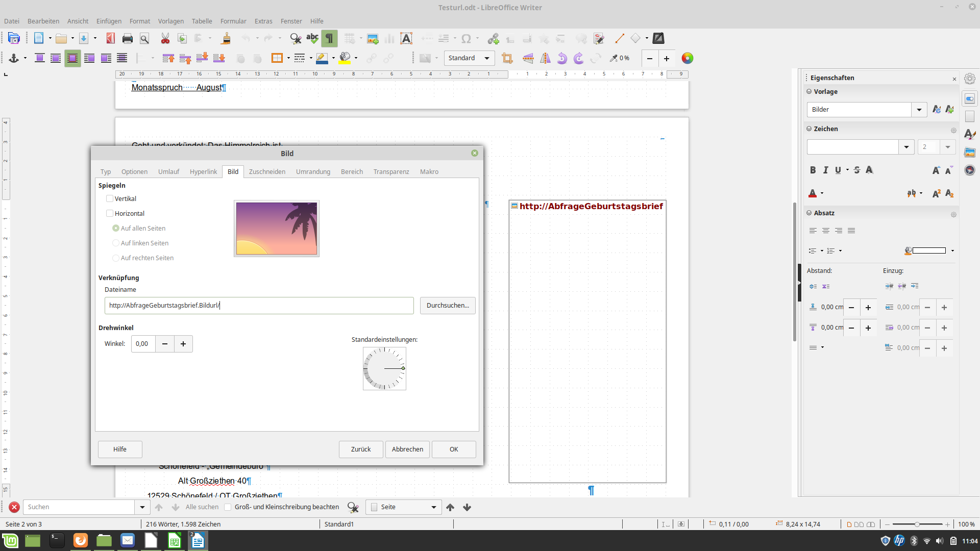The height and width of the screenshot is (551, 980).
Task: Increase the Winkel value with plus
Action: [x=183, y=344]
